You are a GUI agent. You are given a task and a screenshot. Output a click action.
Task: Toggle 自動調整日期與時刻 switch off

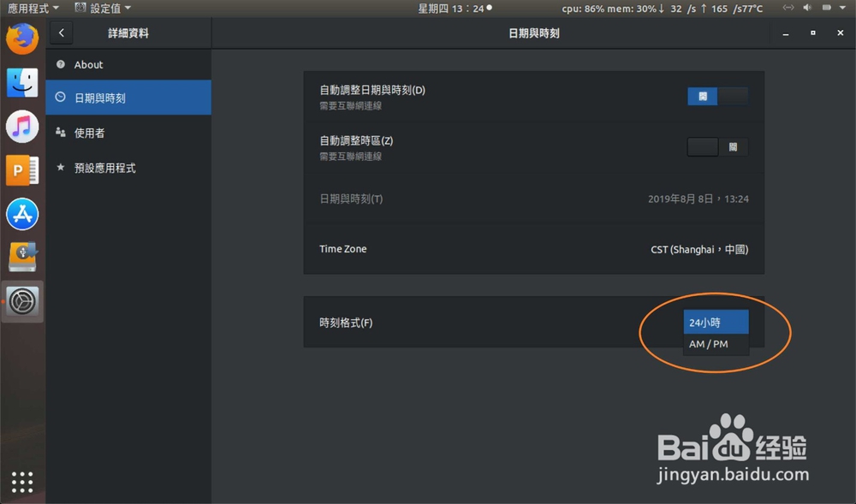pyautogui.click(x=717, y=97)
